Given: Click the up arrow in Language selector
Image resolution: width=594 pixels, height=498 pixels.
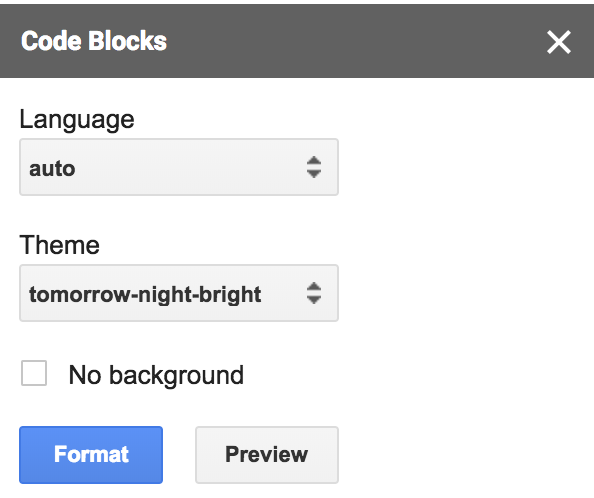Looking at the screenshot, I should (314, 161).
